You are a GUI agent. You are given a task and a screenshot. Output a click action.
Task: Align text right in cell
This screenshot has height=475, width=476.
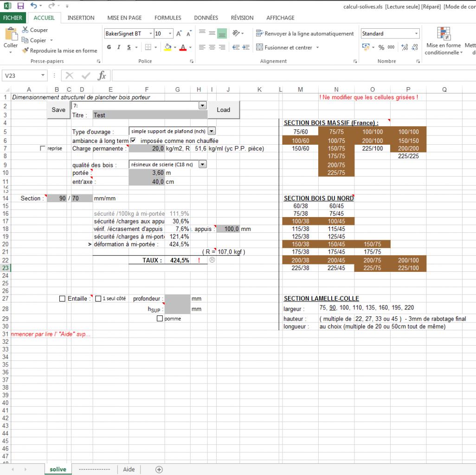pyautogui.click(x=222, y=47)
